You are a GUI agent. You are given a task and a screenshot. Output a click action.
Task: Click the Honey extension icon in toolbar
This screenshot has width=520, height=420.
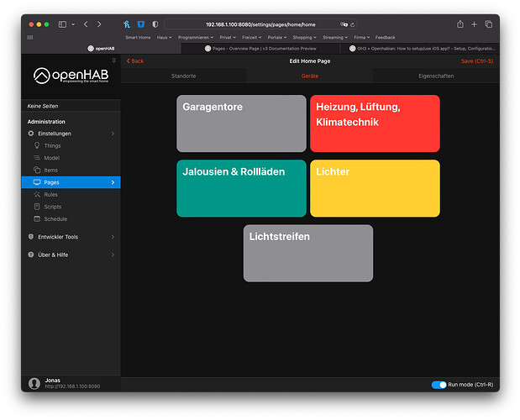click(127, 24)
